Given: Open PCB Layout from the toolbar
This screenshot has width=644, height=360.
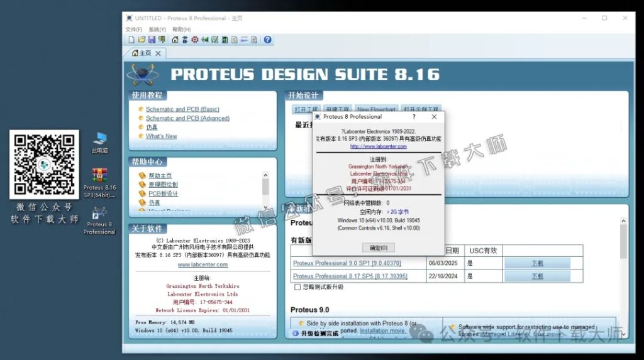Looking at the screenshot, I should (195, 40).
